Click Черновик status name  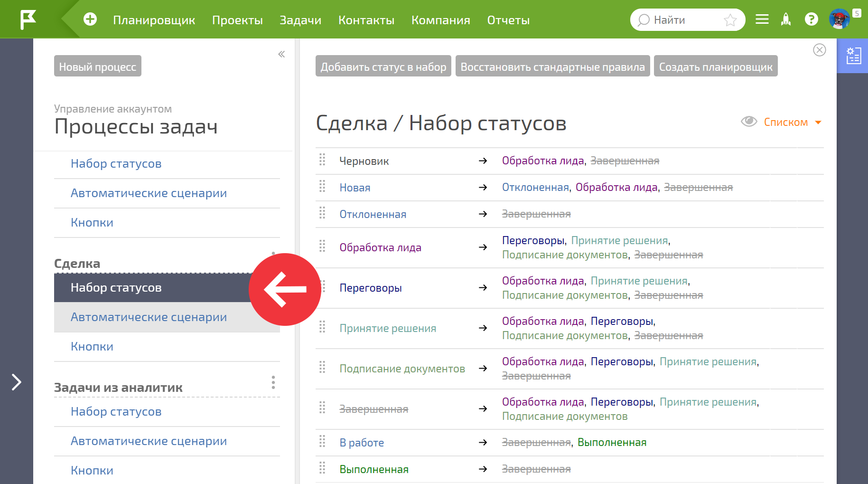pyautogui.click(x=364, y=161)
